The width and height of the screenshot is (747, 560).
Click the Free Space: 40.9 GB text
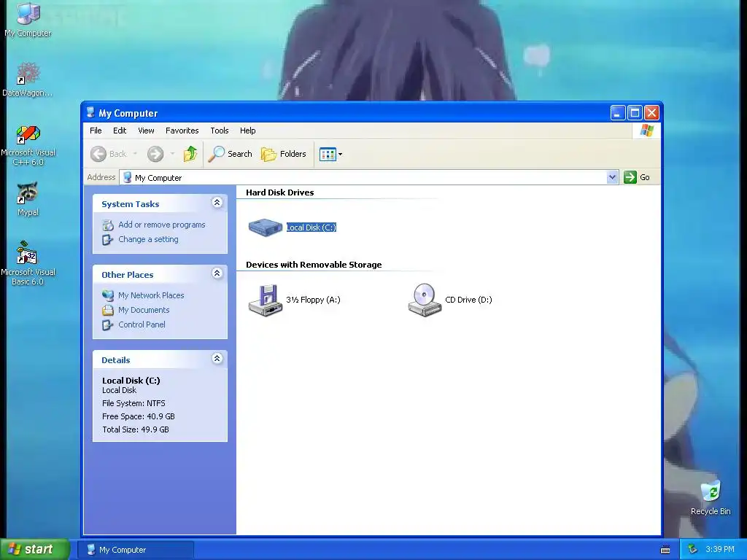point(138,416)
